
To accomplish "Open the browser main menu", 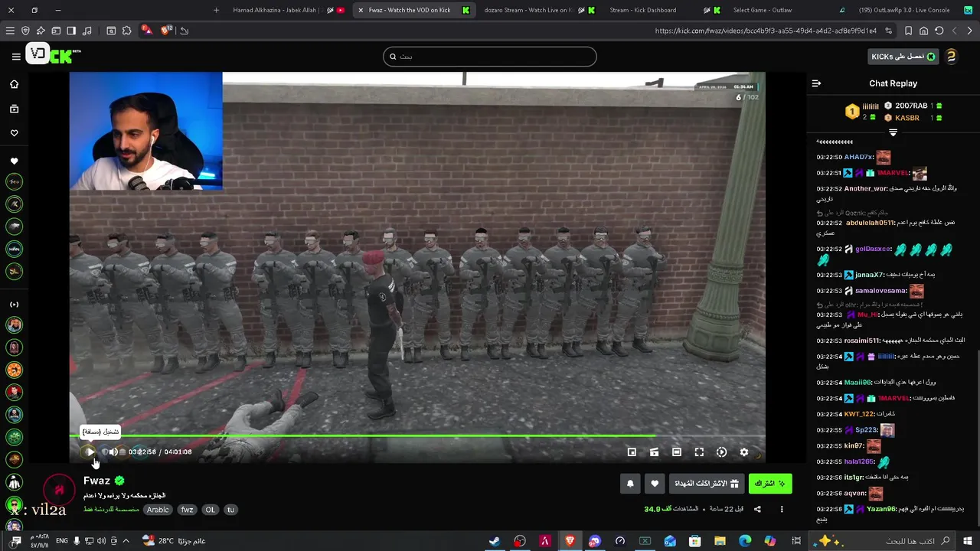I will [10, 31].
